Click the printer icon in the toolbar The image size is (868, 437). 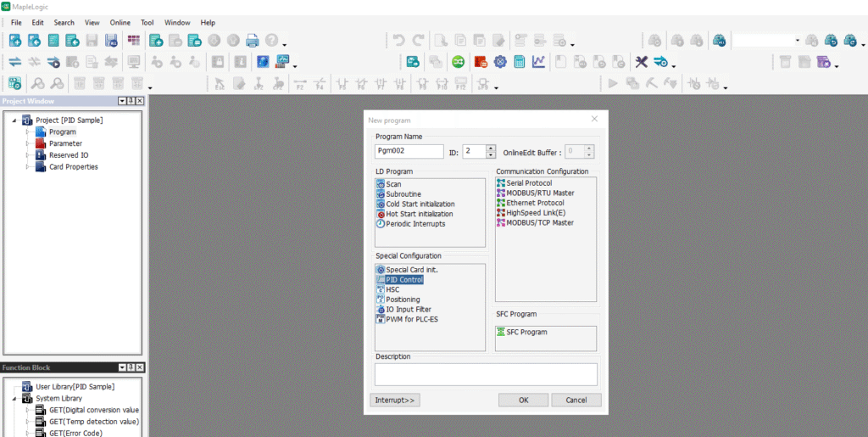(x=252, y=40)
